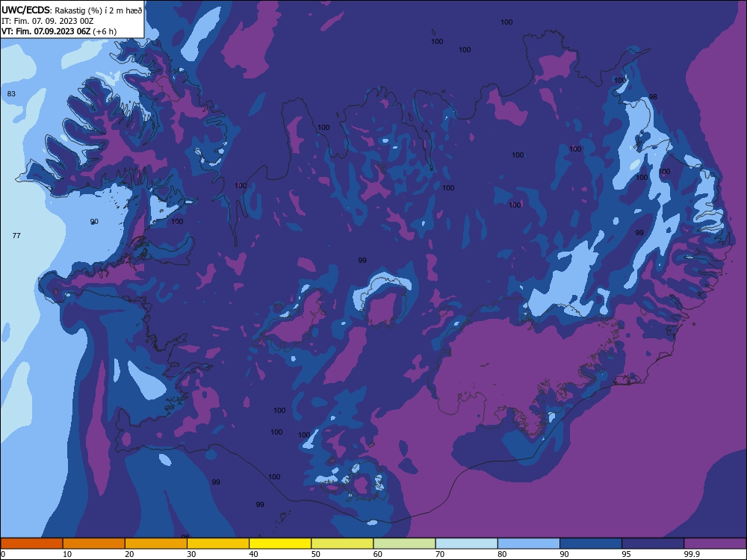Click the amber 20–30 legend swatch
This screenshot has width=747, height=560.
click(x=156, y=544)
